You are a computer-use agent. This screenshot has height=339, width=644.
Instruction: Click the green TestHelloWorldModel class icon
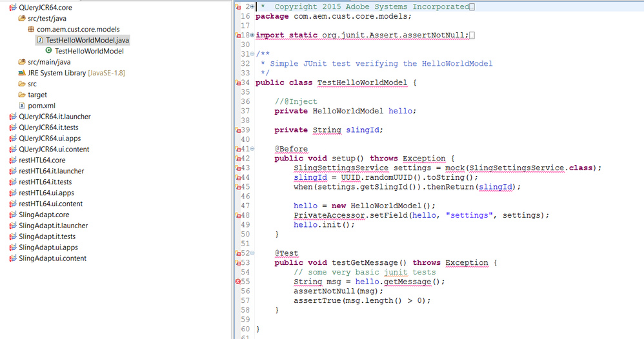pos(49,51)
